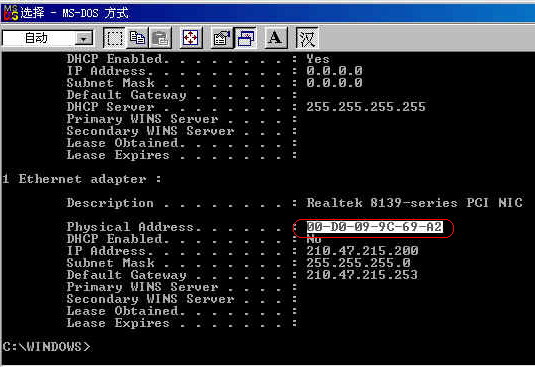Click the '自动' font size combo box
The height and width of the screenshot is (367, 535).
pos(47,38)
